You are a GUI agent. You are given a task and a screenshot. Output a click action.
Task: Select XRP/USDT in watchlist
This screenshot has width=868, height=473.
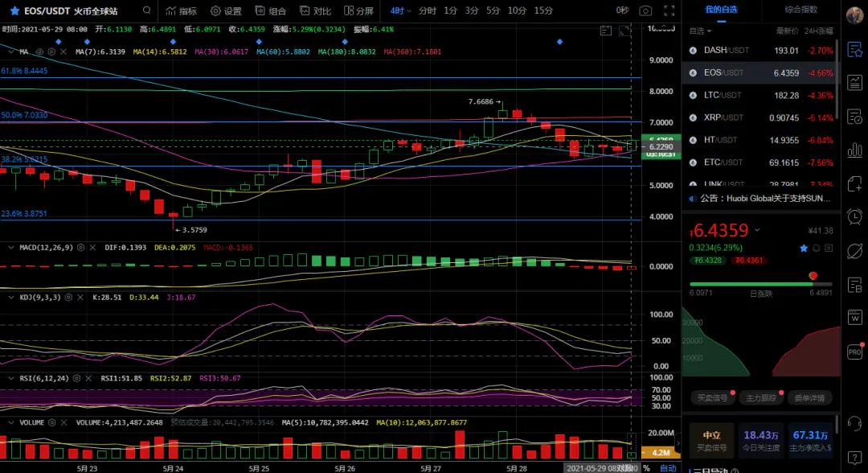[x=761, y=117]
